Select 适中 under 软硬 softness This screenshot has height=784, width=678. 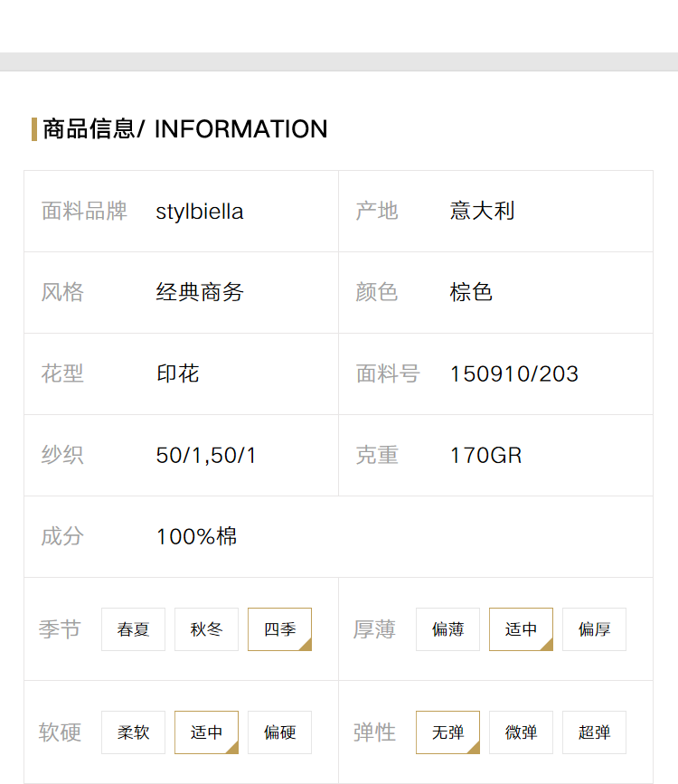(x=206, y=732)
